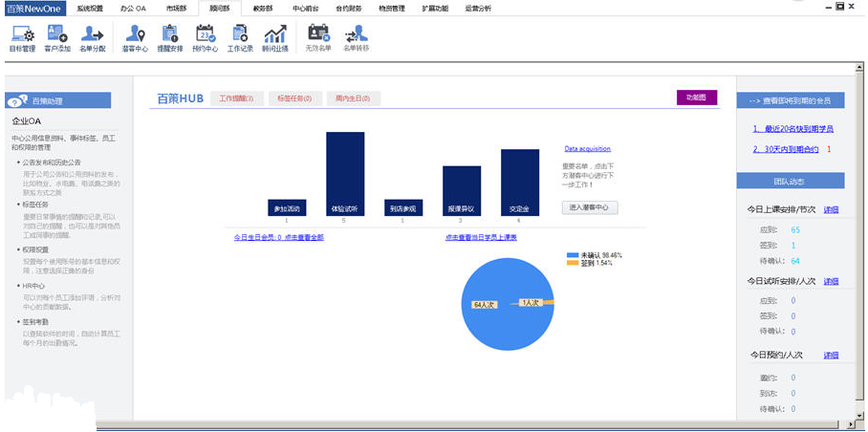This screenshot has width=868, height=432.
Task: Click the 公告发布和历史公告 item
Action: tap(52, 162)
